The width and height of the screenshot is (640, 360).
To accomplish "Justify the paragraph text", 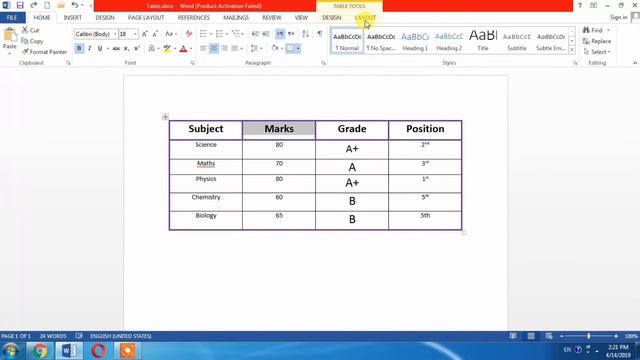I will tap(235, 49).
